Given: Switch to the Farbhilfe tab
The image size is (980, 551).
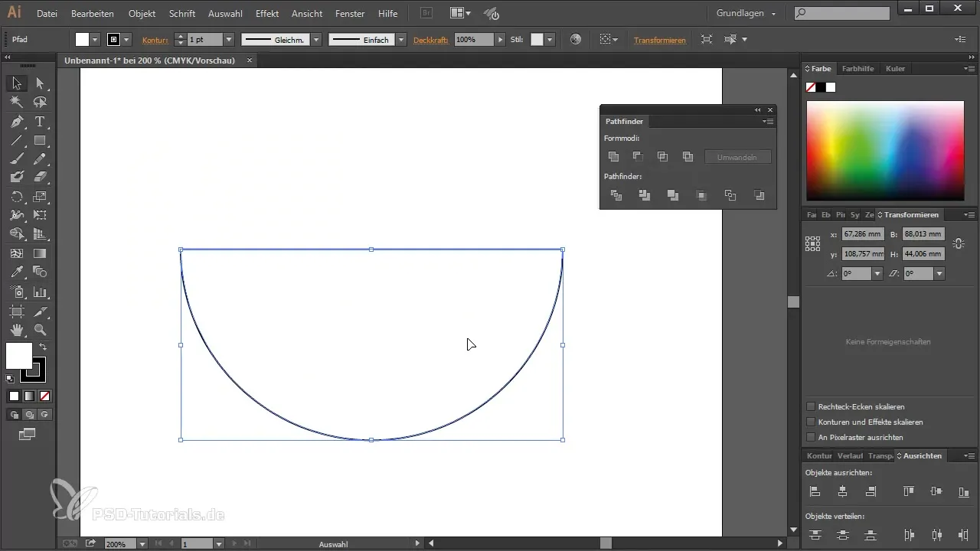Looking at the screenshot, I should tap(857, 69).
